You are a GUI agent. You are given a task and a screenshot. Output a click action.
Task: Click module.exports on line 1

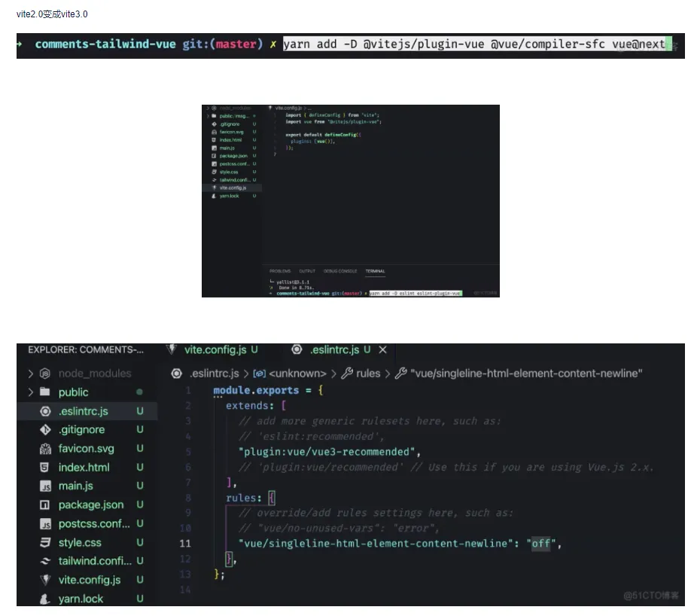click(x=256, y=390)
